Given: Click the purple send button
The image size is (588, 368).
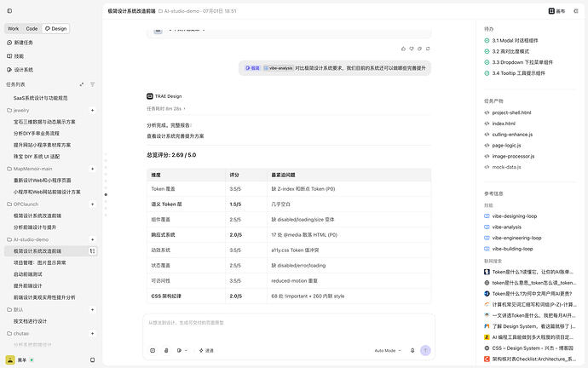Looking at the screenshot, I should click(x=425, y=350).
